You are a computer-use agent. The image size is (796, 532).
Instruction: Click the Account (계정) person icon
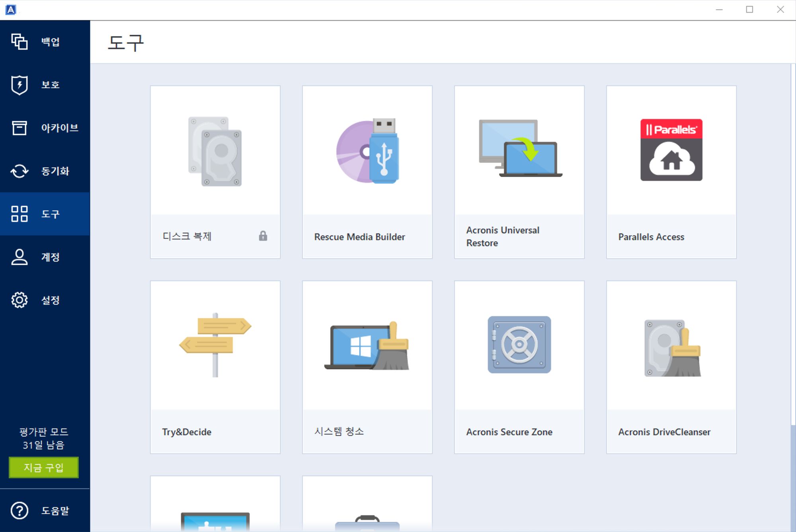click(x=19, y=257)
